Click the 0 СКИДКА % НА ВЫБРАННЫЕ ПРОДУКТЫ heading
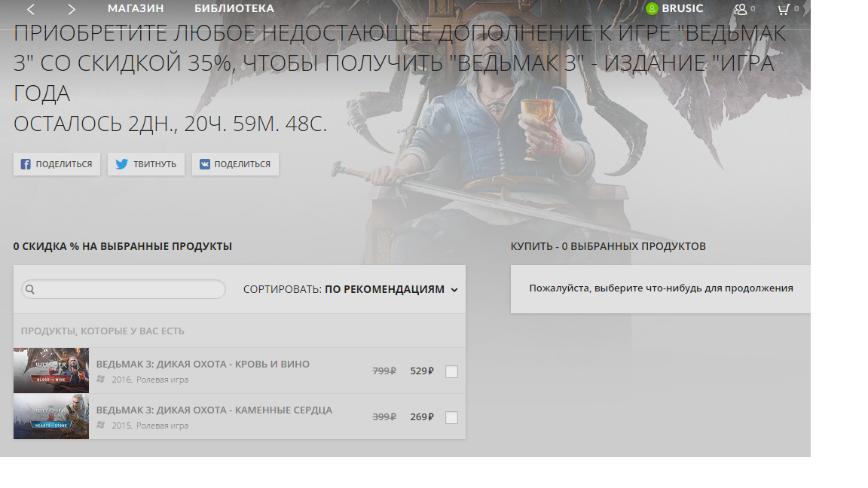 pos(122,246)
